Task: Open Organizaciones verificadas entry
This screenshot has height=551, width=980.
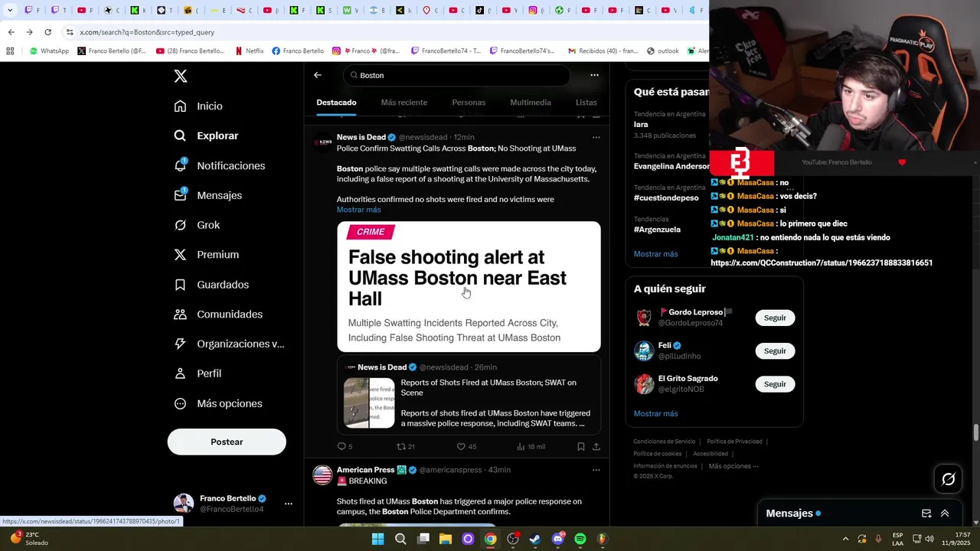Action: [x=229, y=344]
